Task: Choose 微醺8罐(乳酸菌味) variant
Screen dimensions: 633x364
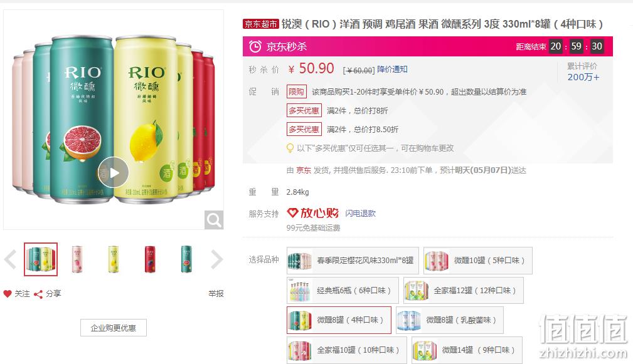Action: click(x=450, y=320)
